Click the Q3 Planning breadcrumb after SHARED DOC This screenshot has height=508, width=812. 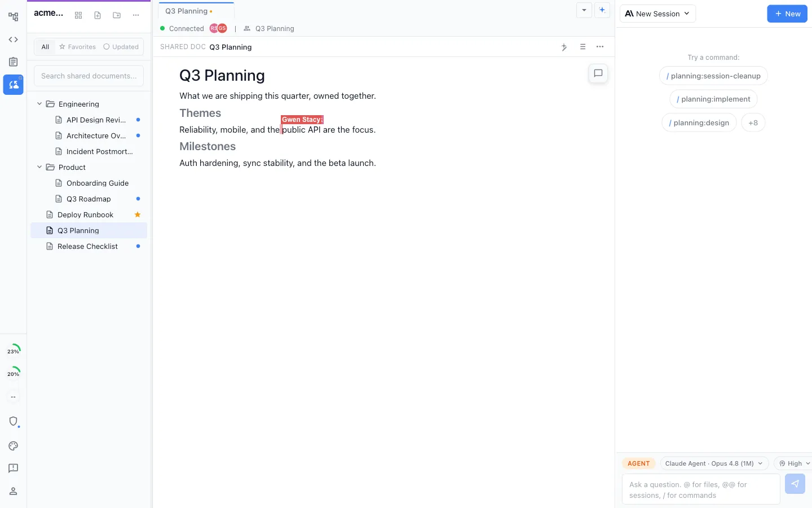[231, 47]
